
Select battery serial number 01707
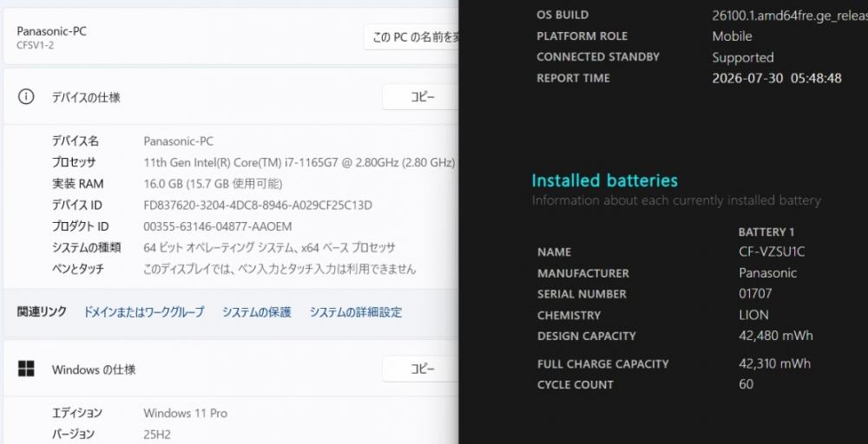pyautogui.click(x=755, y=294)
